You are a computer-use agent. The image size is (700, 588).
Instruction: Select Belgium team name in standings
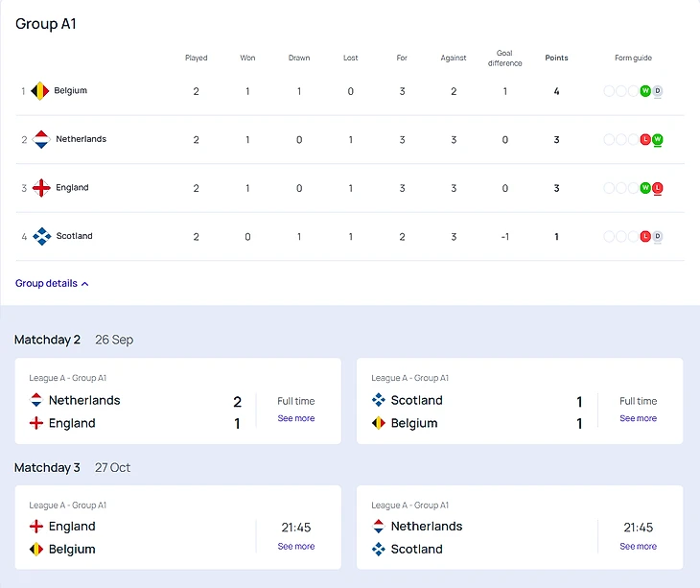(x=70, y=91)
